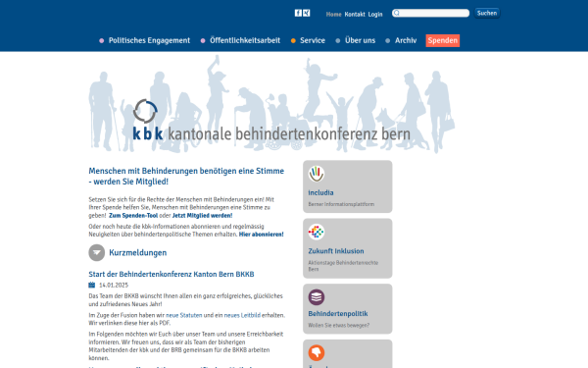Open the neue Statuten PDF link
The image size is (588, 368).
click(184, 315)
